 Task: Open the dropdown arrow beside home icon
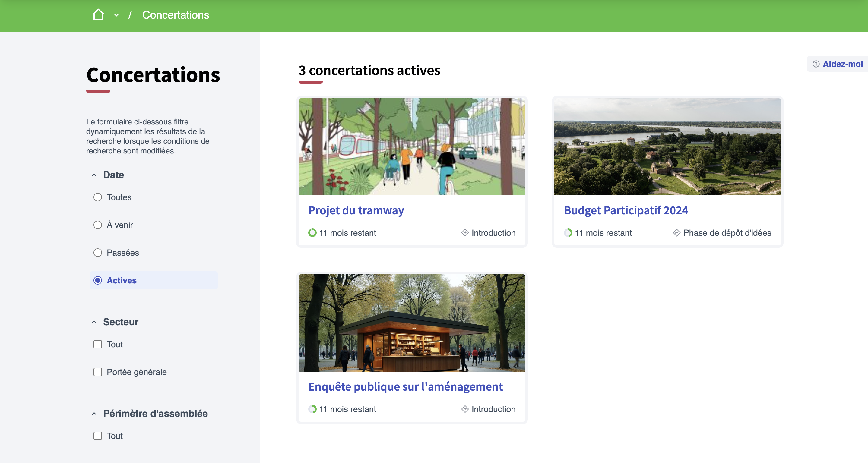pos(116,15)
